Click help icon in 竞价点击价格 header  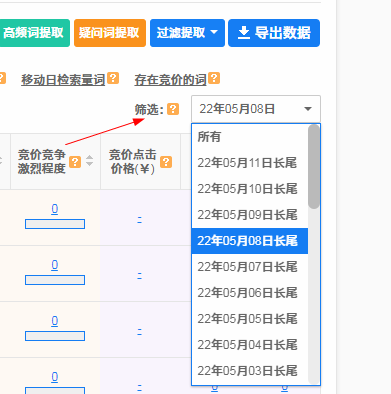point(166,162)
